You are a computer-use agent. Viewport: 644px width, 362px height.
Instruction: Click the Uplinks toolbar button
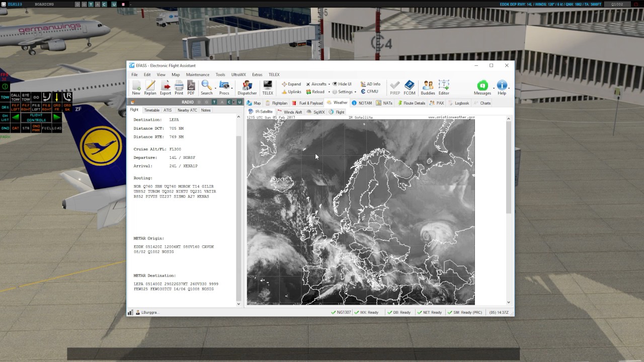click(x=291, y=92)
